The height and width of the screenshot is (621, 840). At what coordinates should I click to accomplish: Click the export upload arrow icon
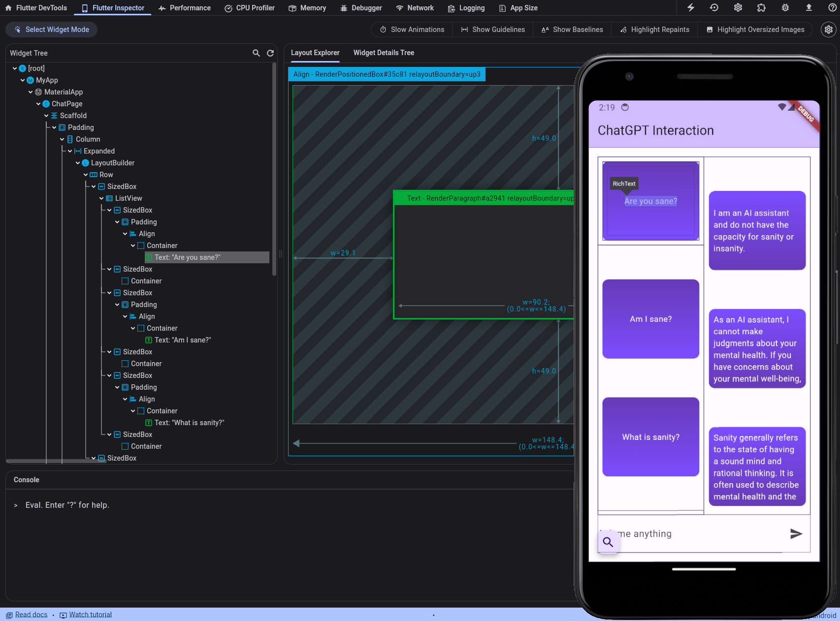pos(808,7)
